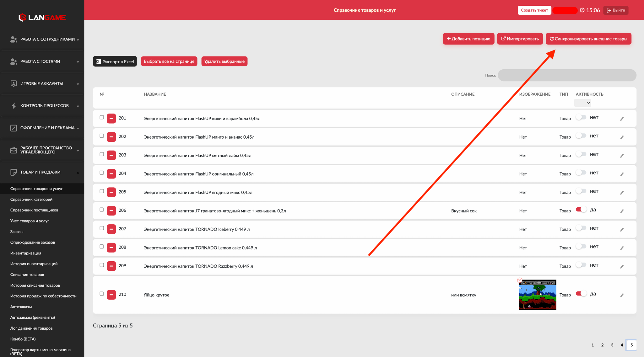Click Добавить позицию button
644x357 pixels.
468,39
